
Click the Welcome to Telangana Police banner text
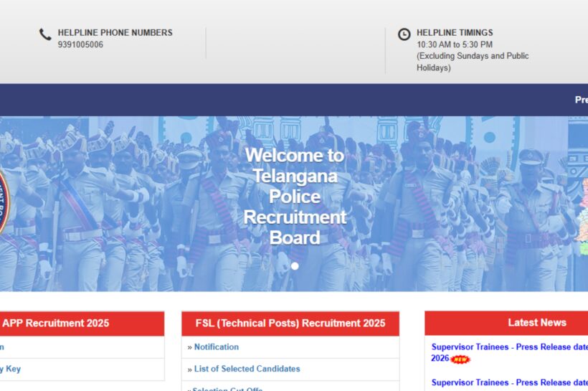coord(295,197)
